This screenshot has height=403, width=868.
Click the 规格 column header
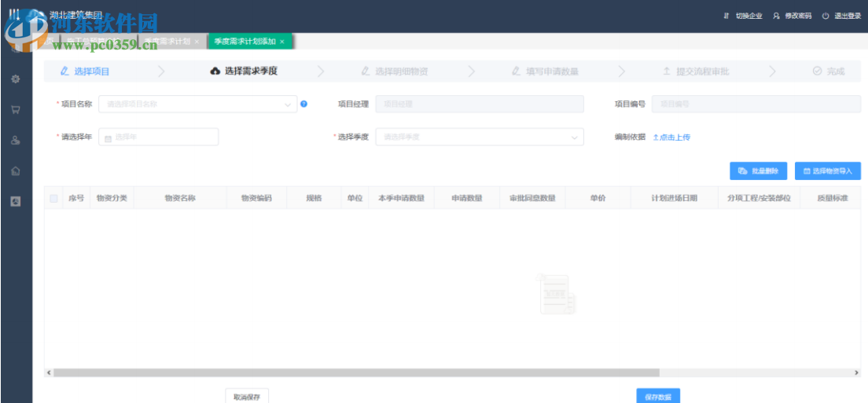point(314,199)
